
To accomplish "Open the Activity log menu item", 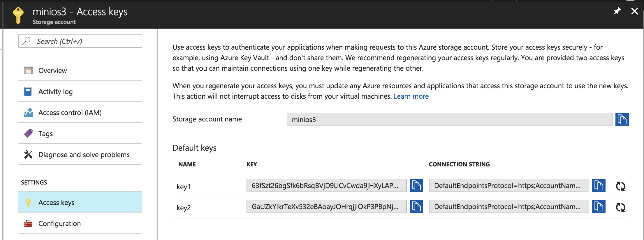I will tap(80, 91).
